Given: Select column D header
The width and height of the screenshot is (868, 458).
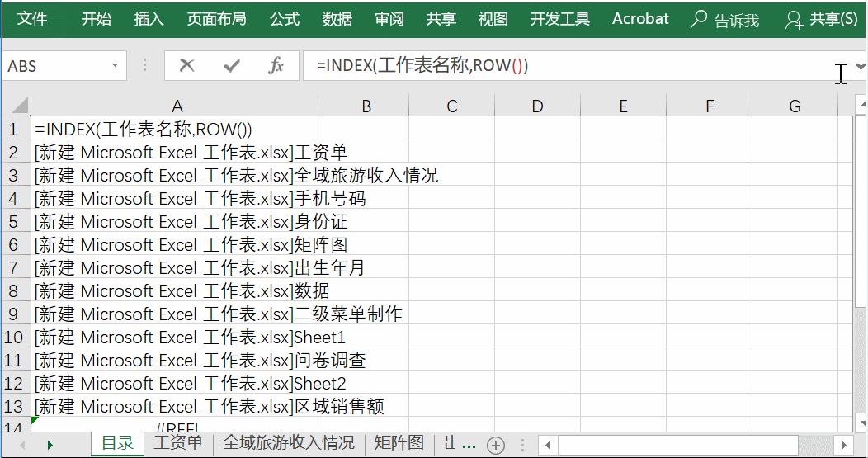Looking at the screenshot, I should tap(537, 106).
